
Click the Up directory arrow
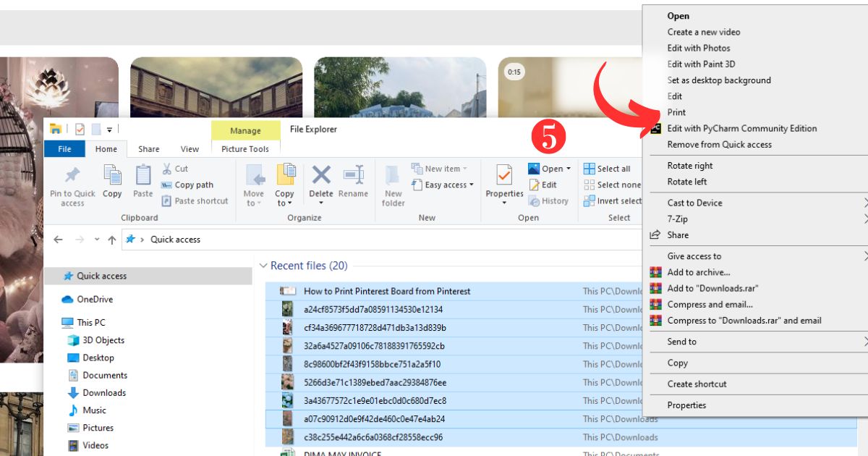(x=111, y=240)
